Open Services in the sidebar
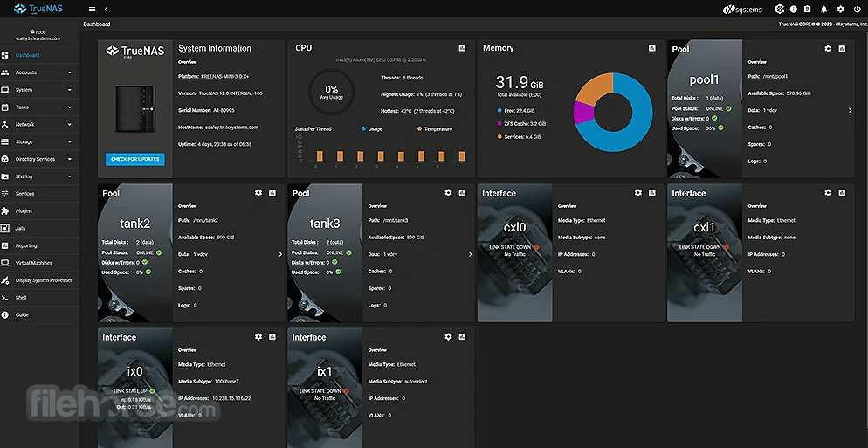The width and height of the screenshot is (868, 448). tap(39, 194)
